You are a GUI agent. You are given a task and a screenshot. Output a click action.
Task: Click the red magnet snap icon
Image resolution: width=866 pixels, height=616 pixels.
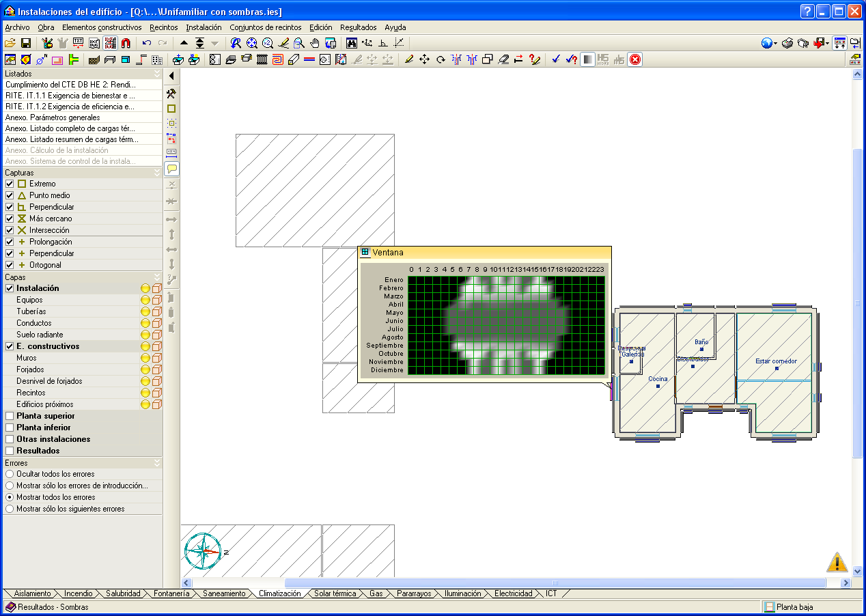(x=126, y=43)
